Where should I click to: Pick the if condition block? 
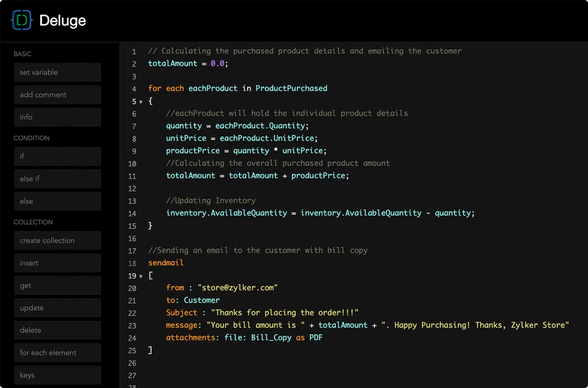(x=57, y=156)
